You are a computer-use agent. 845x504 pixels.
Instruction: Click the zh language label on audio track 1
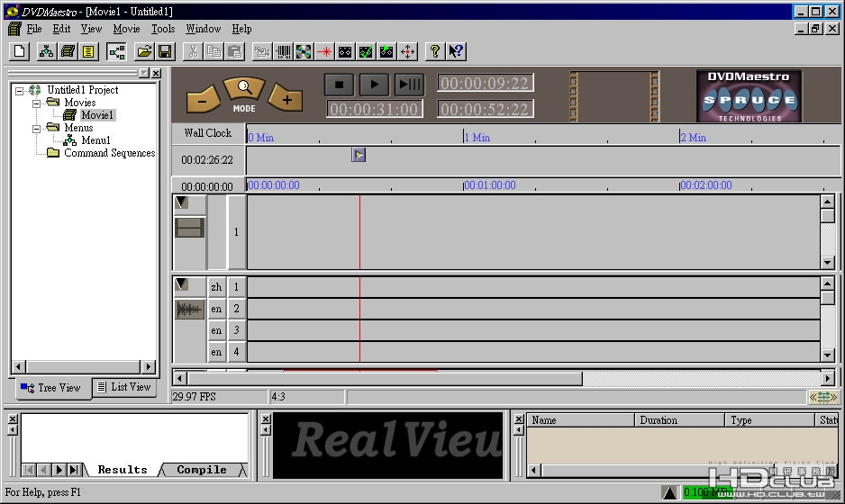(216, 287)
